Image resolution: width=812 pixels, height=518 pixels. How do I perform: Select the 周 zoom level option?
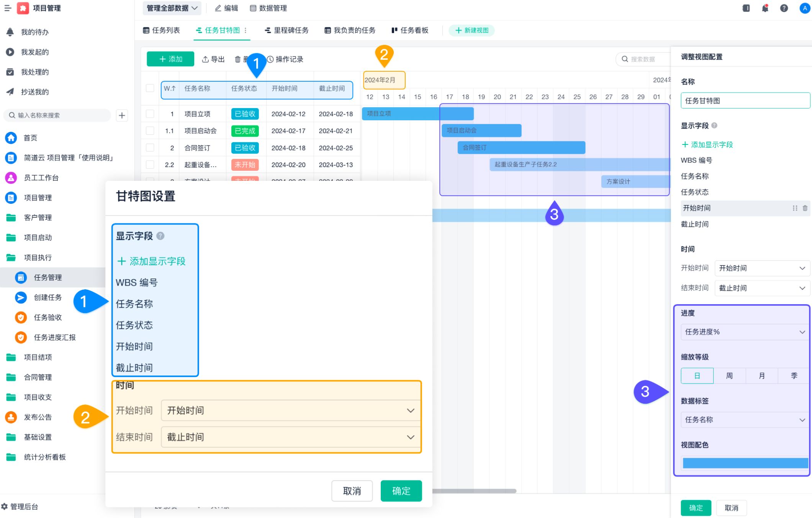[x=729, y=375]
